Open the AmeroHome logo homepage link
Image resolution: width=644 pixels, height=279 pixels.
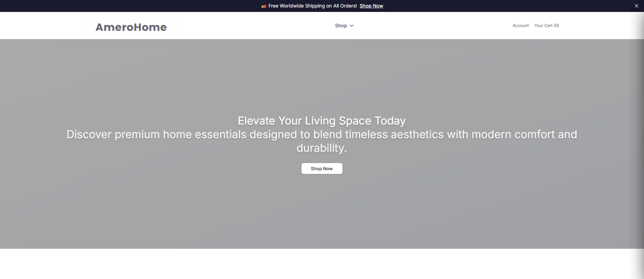131,27
